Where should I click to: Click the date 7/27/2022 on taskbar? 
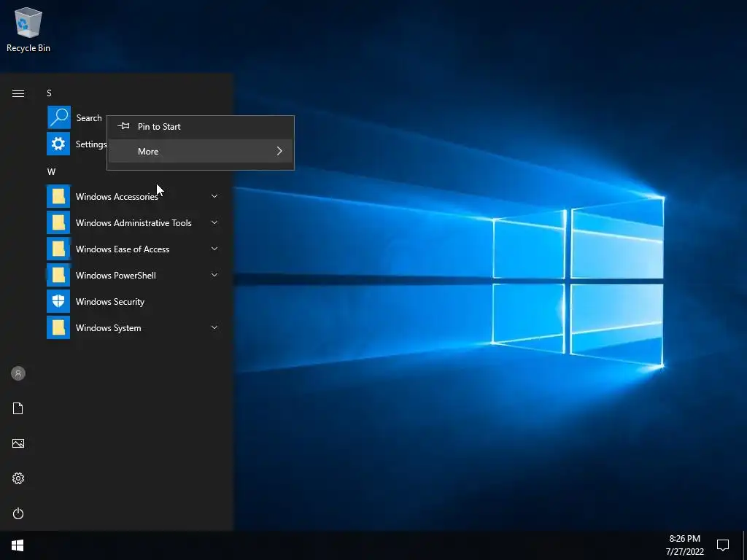(x=684, y=552)
